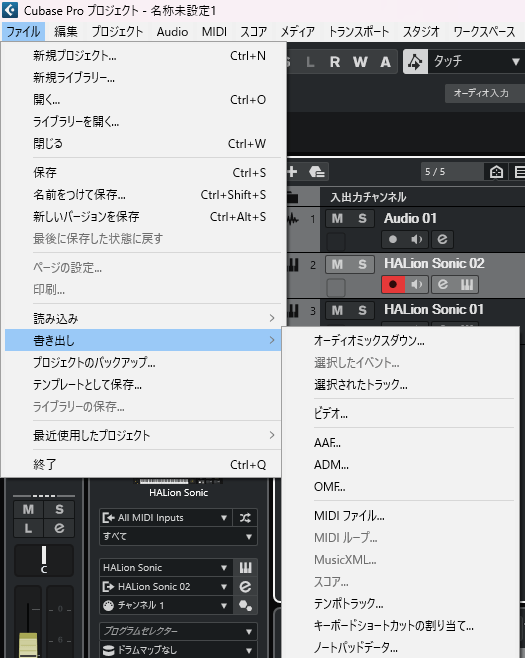
Task: Open the HALion Sonic 02 output dropdown
Action: tap(166, 587)
